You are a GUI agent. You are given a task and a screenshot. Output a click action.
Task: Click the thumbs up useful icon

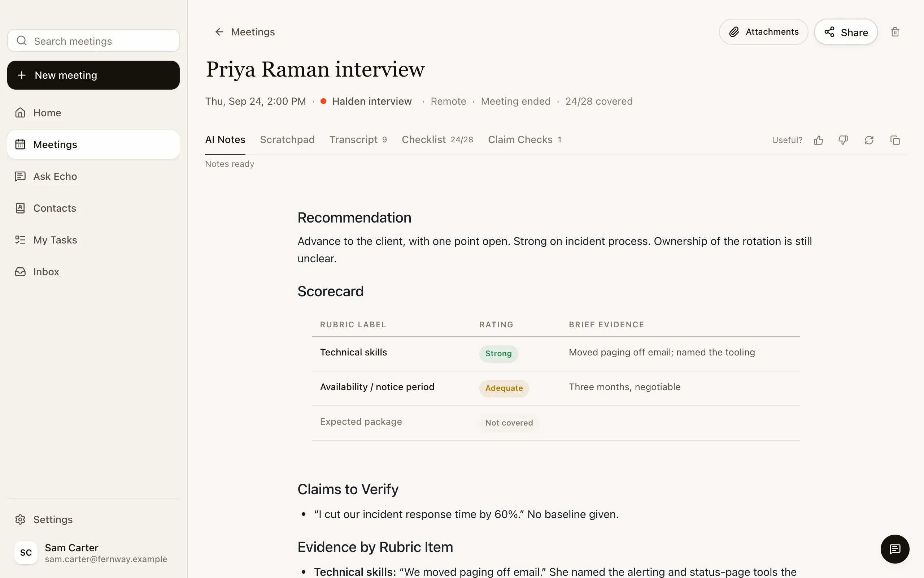818,140
